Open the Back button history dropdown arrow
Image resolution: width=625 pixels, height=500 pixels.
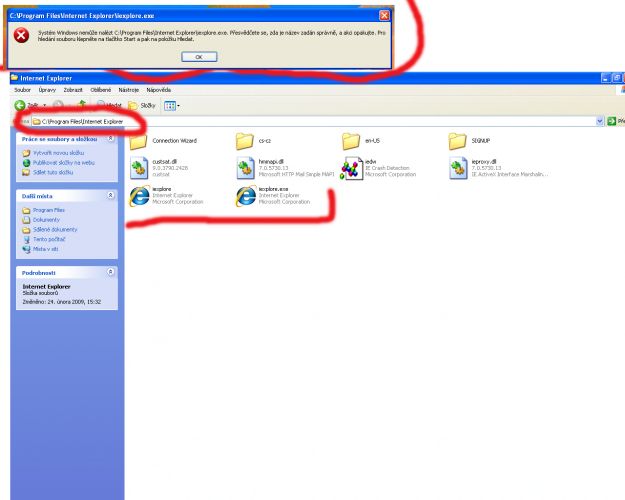point(45,106)
